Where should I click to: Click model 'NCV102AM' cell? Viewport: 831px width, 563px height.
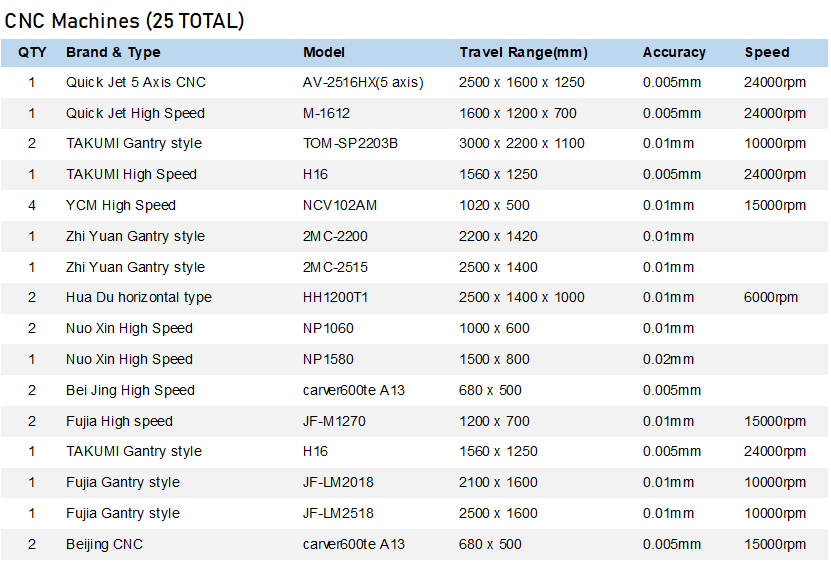[x=340, y=205]
